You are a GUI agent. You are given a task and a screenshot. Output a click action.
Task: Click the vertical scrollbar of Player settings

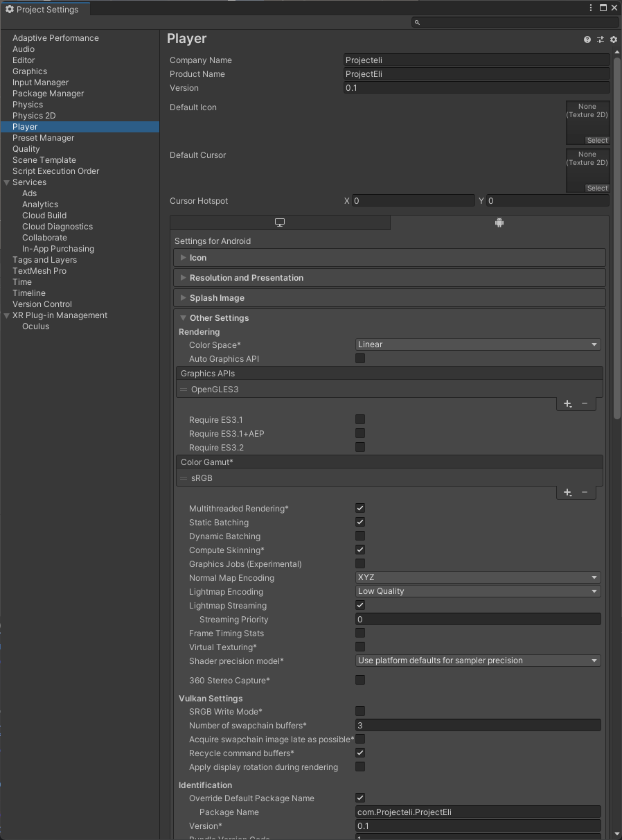[x=616, y=238]
